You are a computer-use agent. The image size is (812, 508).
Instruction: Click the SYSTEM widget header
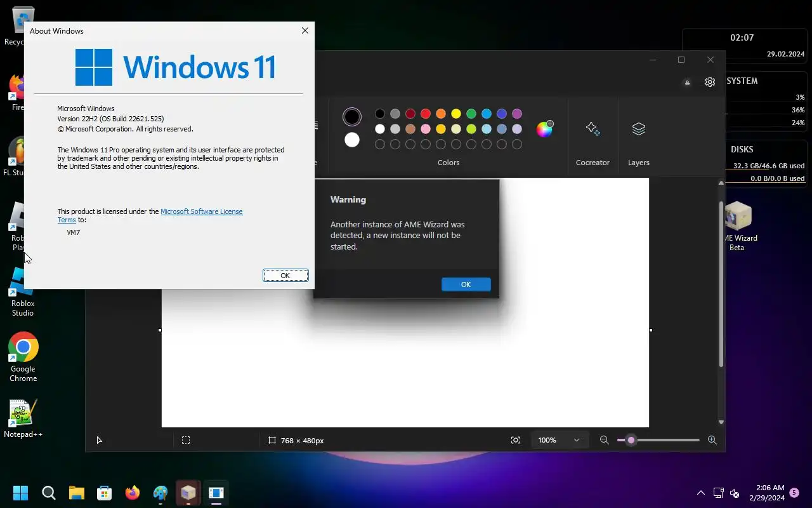pyautogui.click(x=742, y=81)
